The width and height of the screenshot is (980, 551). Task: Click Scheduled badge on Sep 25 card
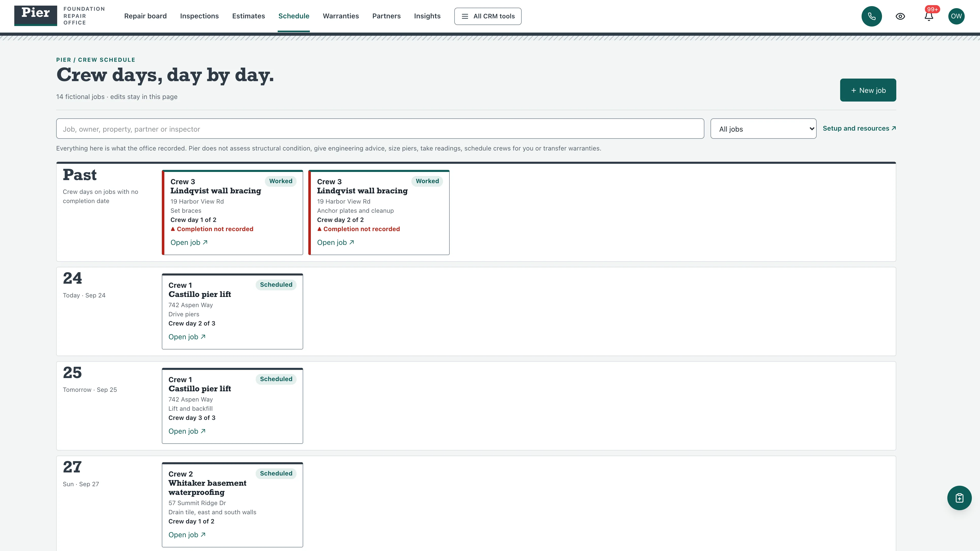276,379
